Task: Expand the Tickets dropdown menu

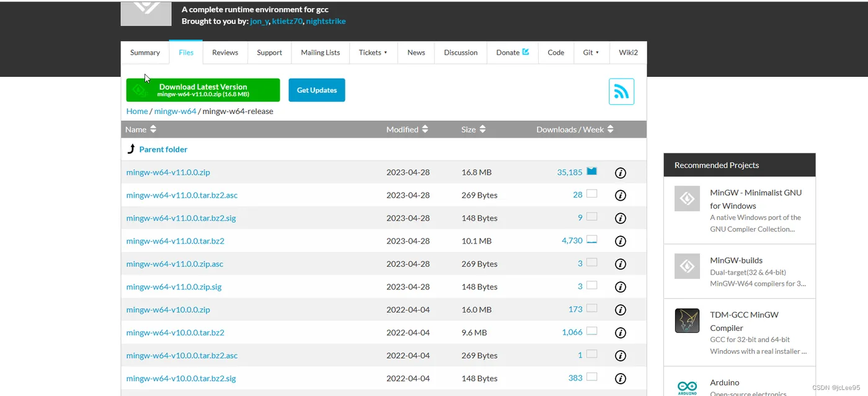Action: 373,53
